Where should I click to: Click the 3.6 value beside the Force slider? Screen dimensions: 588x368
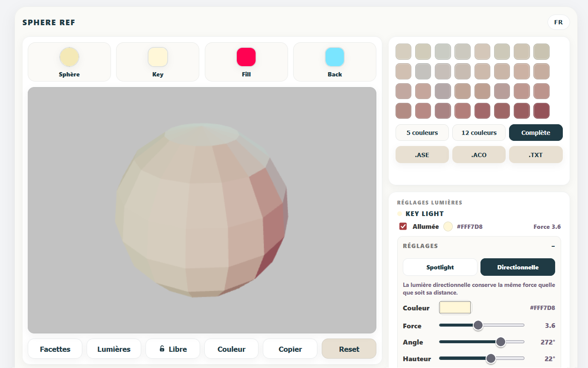coord(550,326)
